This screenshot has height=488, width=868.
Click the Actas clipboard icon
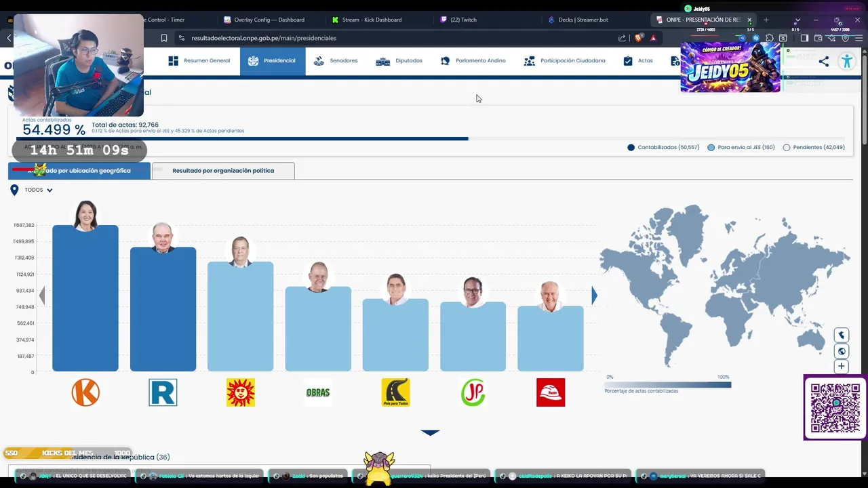(x=628, y=61)
